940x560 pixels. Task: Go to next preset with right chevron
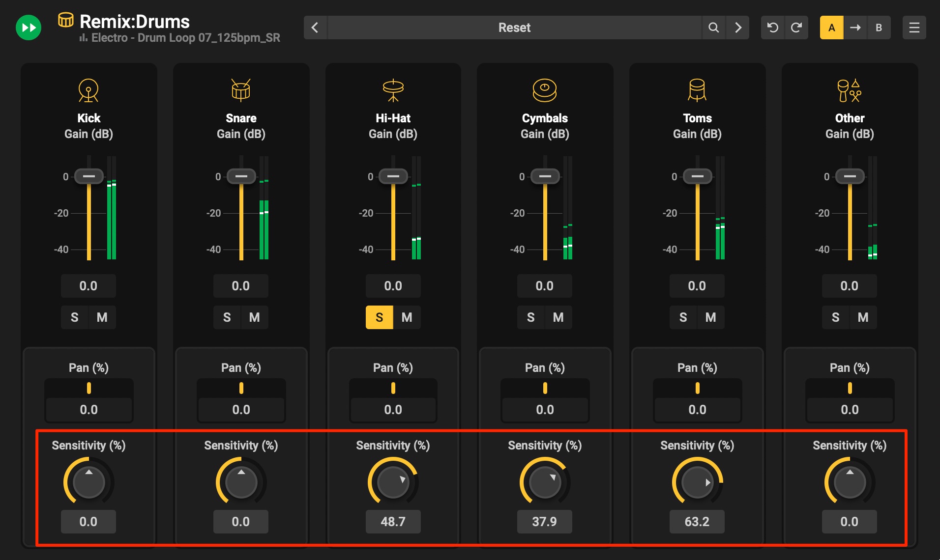pyautogui.click(x=738, y=28)
